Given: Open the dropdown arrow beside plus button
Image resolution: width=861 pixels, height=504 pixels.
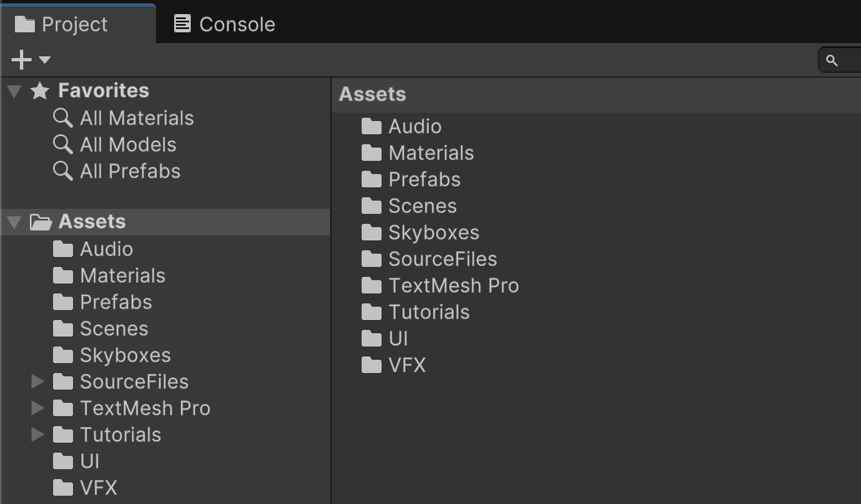Looking at the screenshot, I should [45, 60].
